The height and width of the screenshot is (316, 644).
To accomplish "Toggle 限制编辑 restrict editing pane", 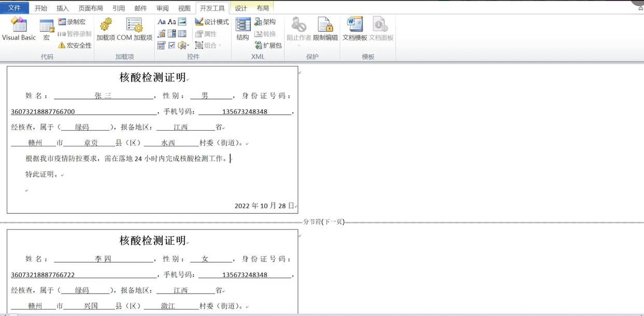I will (325, 29).
